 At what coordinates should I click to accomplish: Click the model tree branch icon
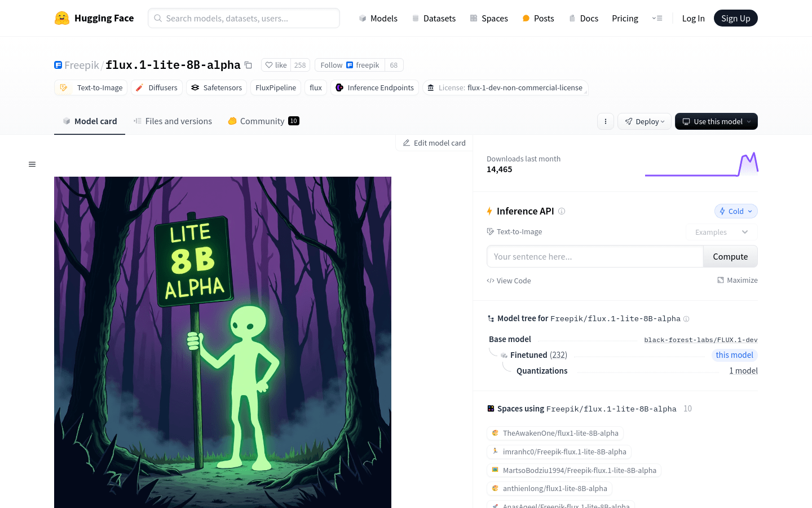[491, 318]
